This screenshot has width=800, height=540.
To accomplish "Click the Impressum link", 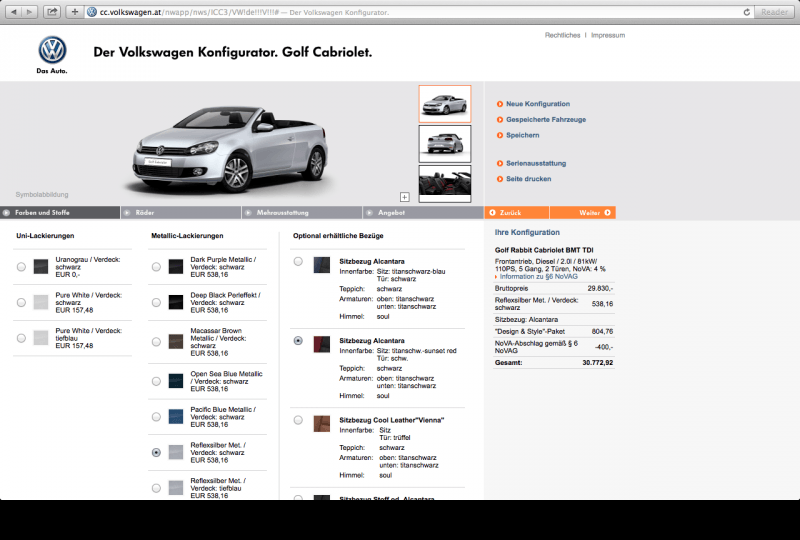I will pos(607,35).
